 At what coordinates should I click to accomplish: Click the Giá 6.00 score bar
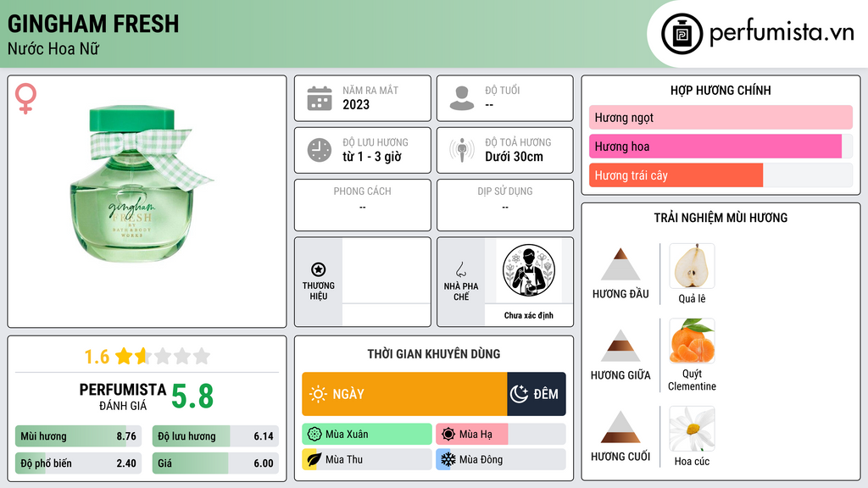point(215,463)
